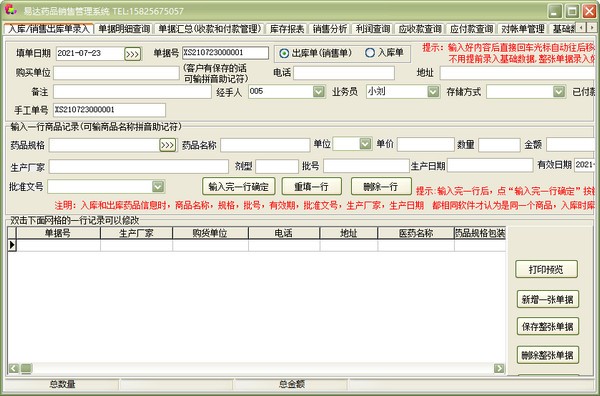
Task: Click the 地址 input field
Action: (x=518, y=73)
